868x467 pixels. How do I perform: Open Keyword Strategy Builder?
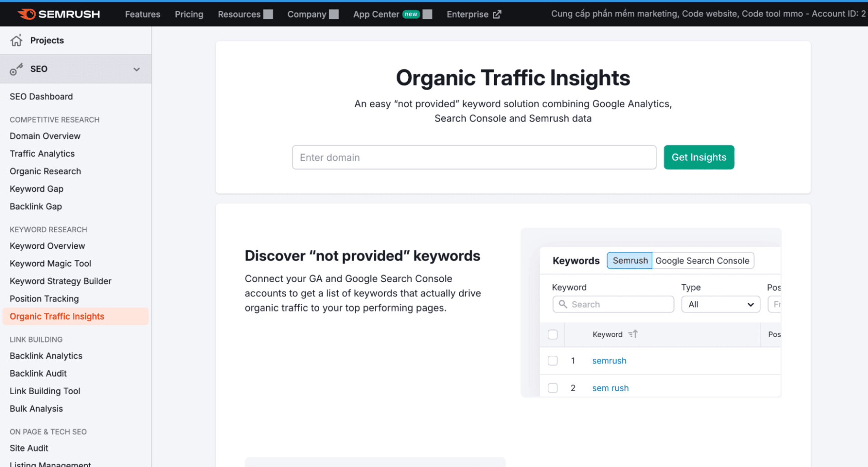click(x=60, y=281)
